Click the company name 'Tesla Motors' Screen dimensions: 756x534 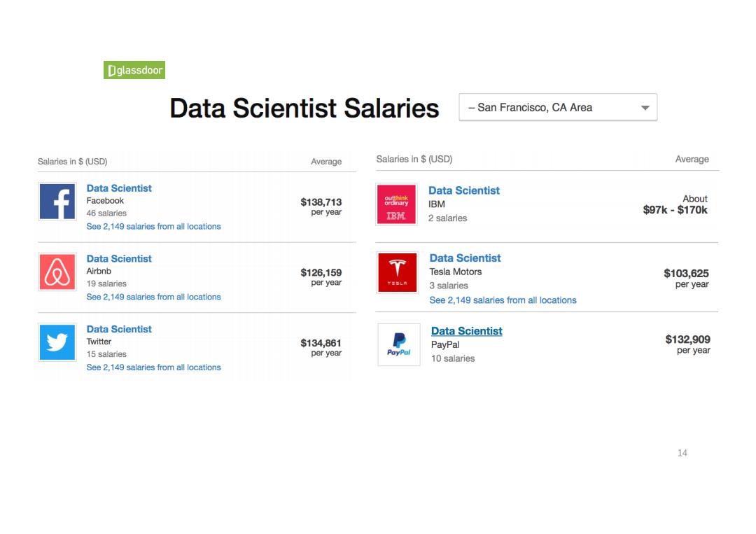pos(456,272)
